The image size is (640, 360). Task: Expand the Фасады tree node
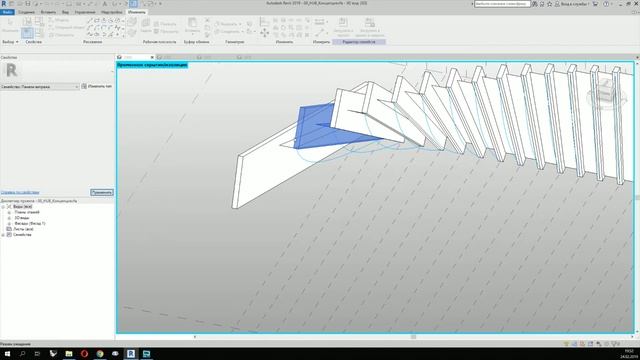point(9,224)
